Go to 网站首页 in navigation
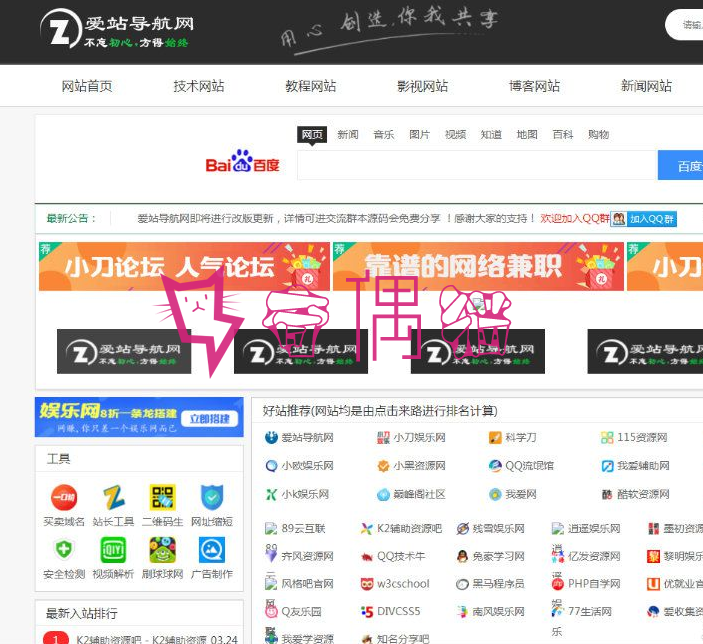 click(x=87, y=86)
